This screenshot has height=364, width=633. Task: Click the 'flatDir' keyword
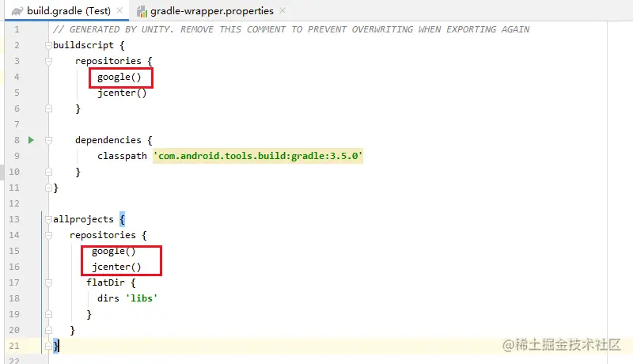[x=105, y=282]
